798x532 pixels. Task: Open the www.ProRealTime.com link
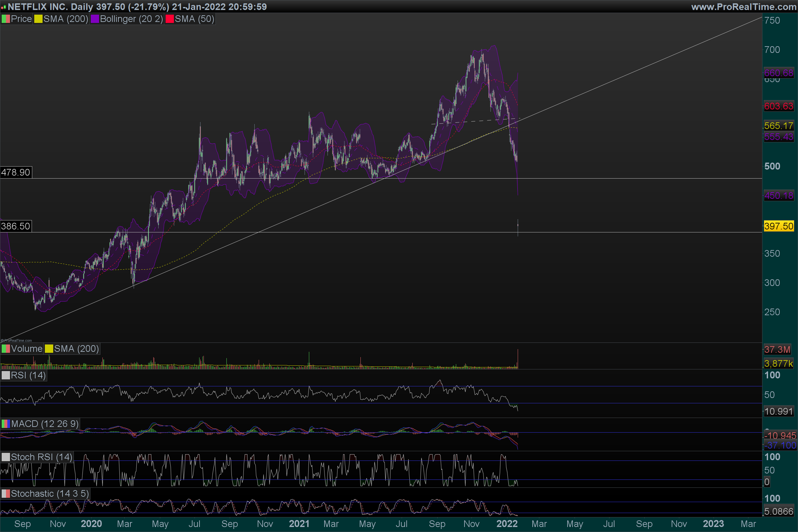744,7
